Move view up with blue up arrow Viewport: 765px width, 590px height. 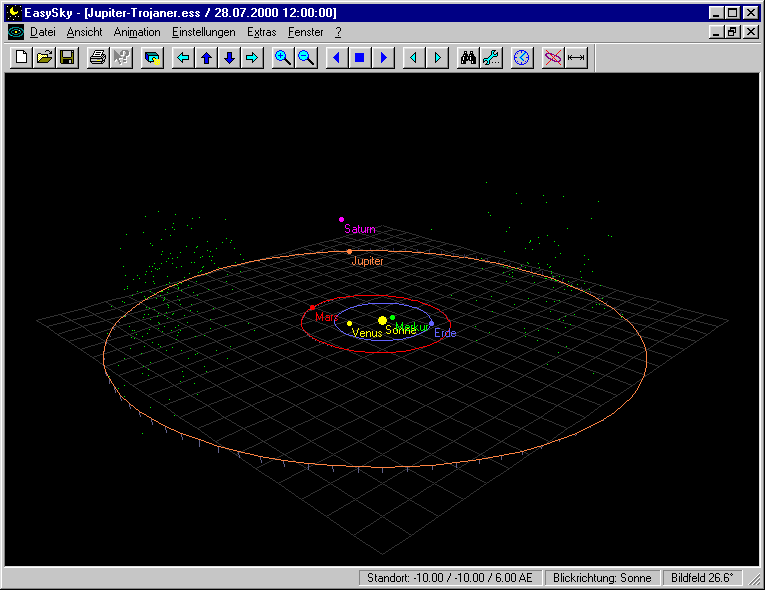click(x=206, y=58)
